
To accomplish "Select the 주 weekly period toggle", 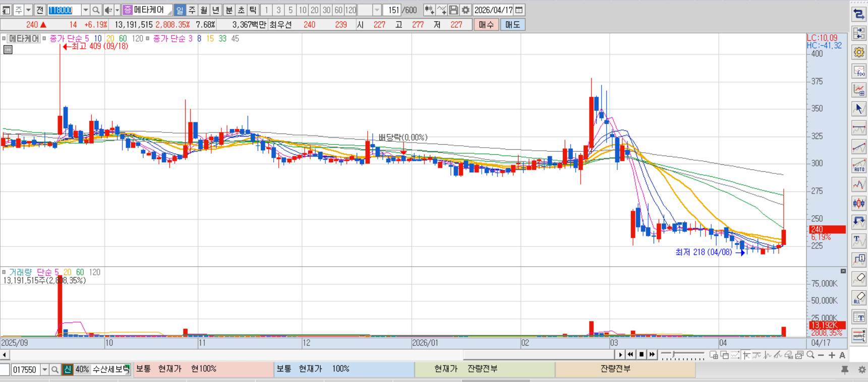I will click(192, 10).
